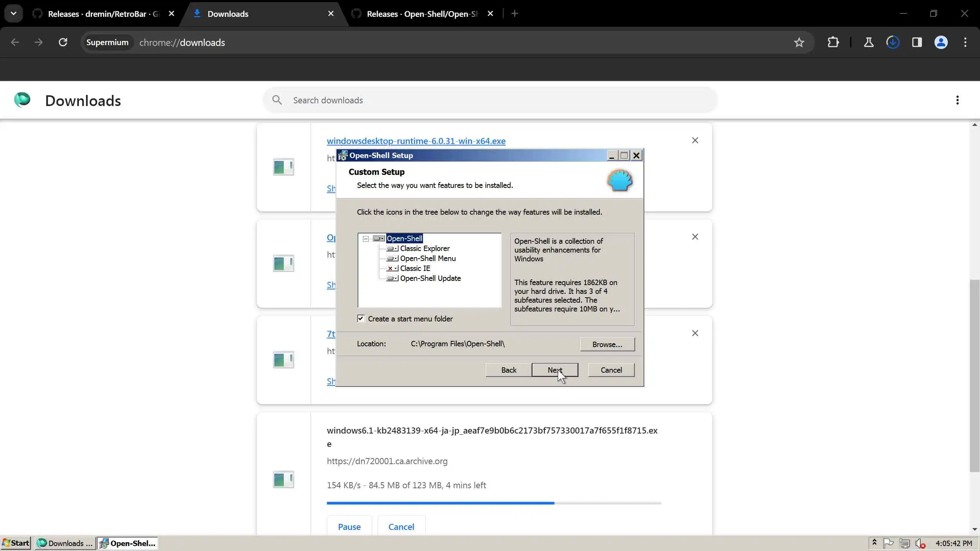
Task: Toggle the side panel icon
Action: pos(917,42)
